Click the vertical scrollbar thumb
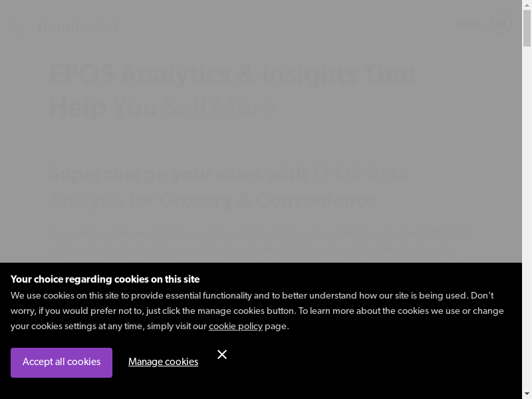 click(x=527, y=28)
